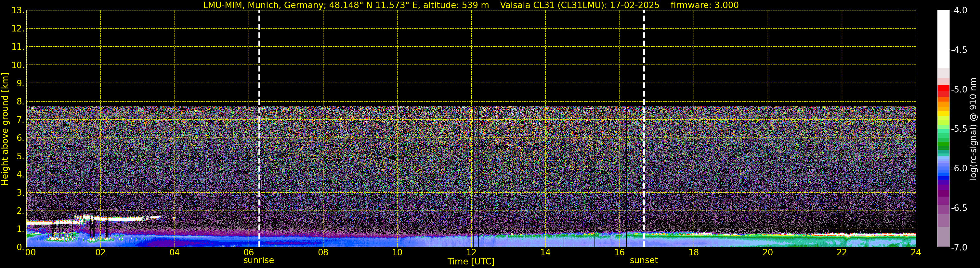Viewport: 980px width, 268px height.
Task: Click the '3.' height axis tick label
Action: 20,192
